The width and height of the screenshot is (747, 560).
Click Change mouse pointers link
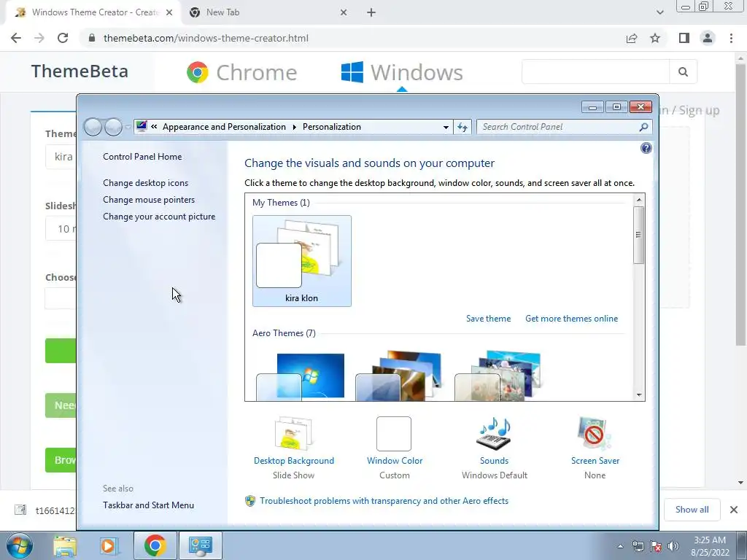[x=149, y=200]
